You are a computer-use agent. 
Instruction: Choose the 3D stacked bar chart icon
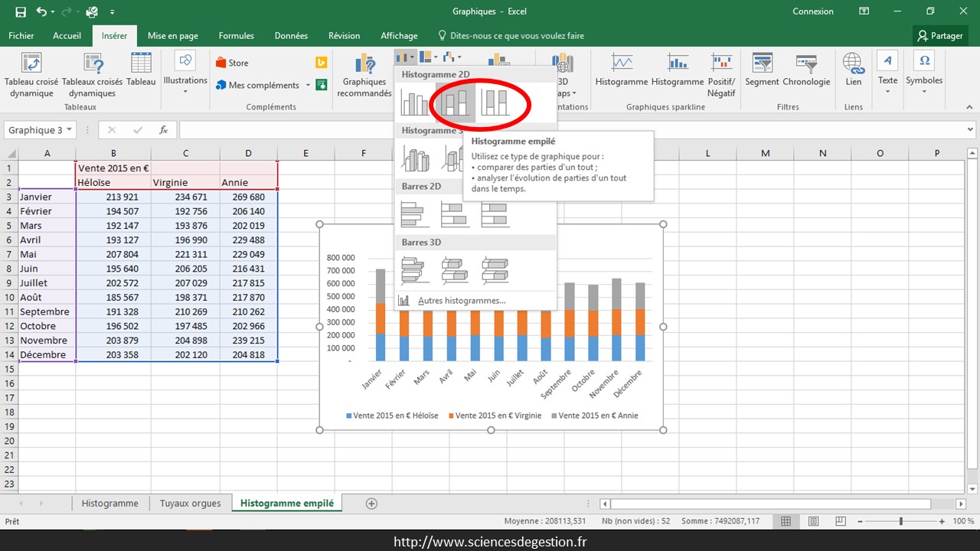pyautogui.click(x=456, y=270)
